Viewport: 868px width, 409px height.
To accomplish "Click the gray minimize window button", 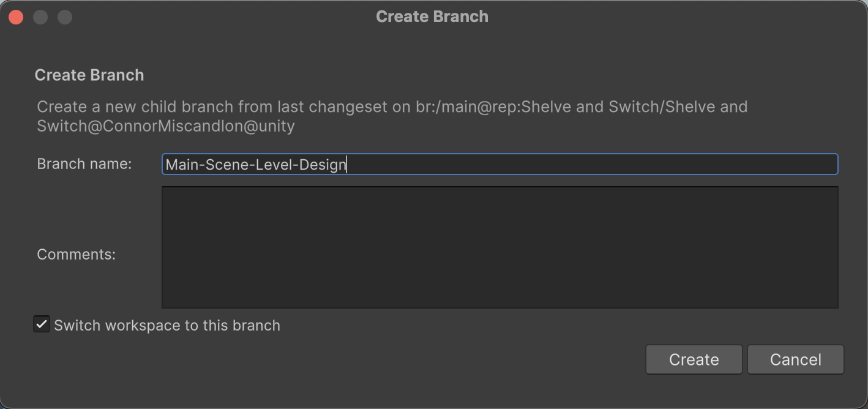I will pos(40,17).
